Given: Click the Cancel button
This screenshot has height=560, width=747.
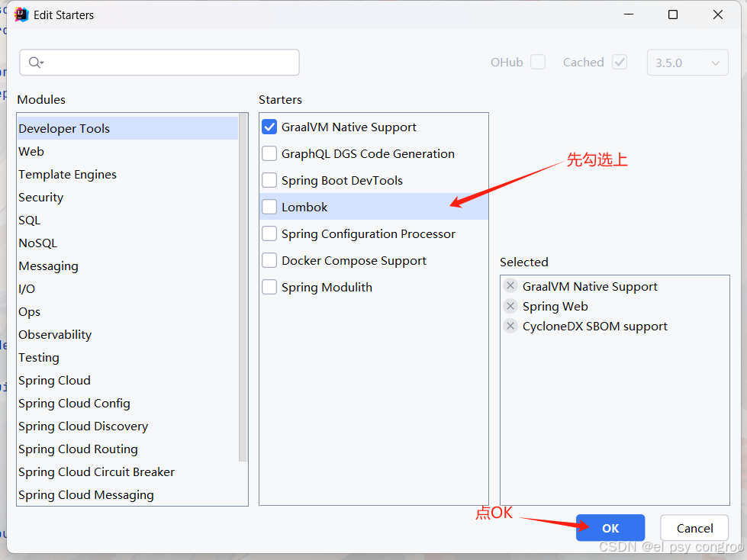Looking at the screenshot, I should [x=694, y=528].
